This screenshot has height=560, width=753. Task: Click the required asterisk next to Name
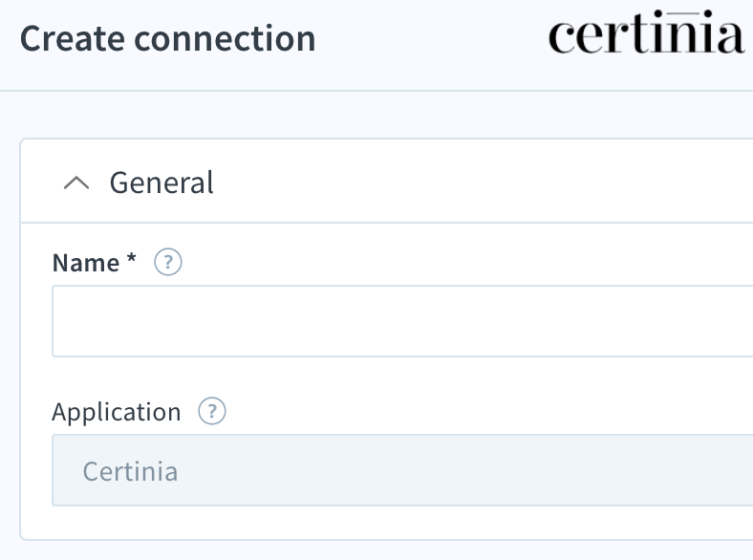point(131,259)
